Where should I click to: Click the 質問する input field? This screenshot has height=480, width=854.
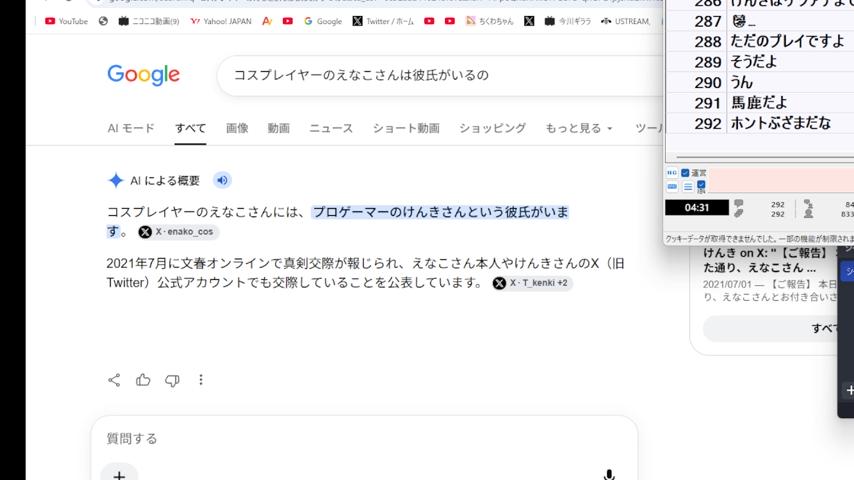coord(364,439)
